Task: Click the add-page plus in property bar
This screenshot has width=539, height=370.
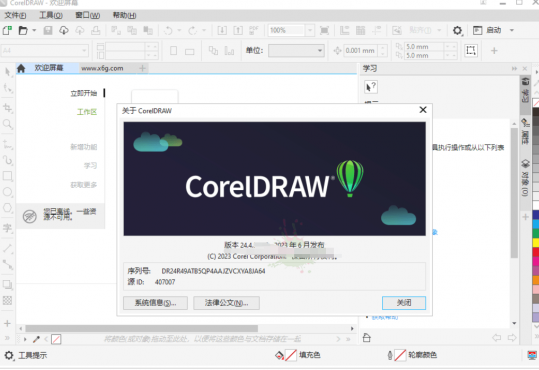Action: tap(494, 51)
